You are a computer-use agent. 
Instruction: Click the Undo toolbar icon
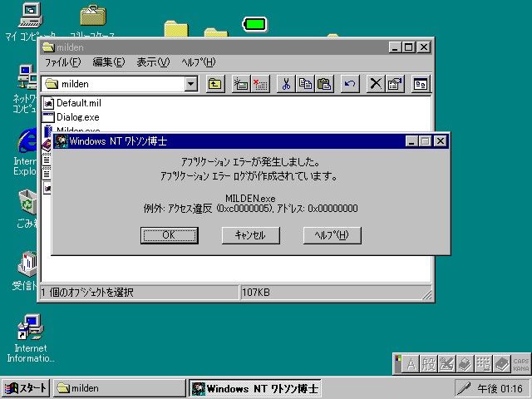click(x=350, y=84)
